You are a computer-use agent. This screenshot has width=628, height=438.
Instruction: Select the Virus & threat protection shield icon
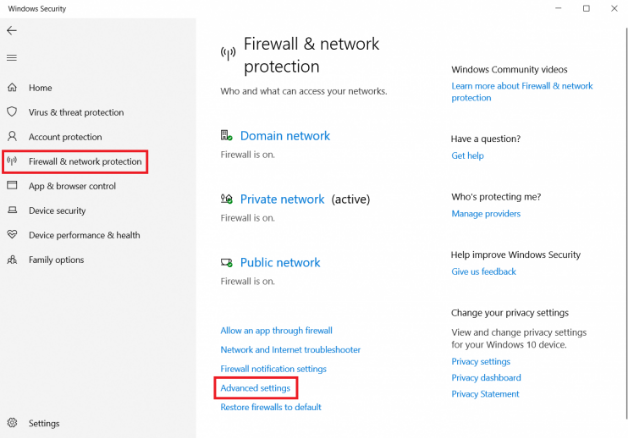(12, 112)
